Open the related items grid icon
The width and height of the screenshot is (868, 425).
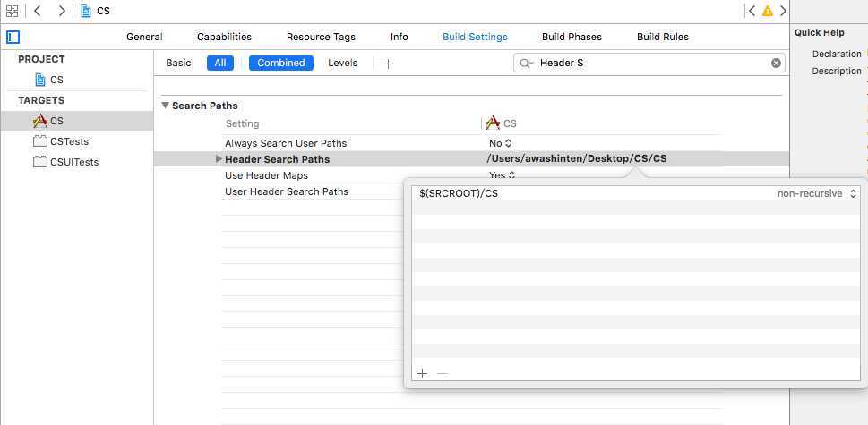13,11
